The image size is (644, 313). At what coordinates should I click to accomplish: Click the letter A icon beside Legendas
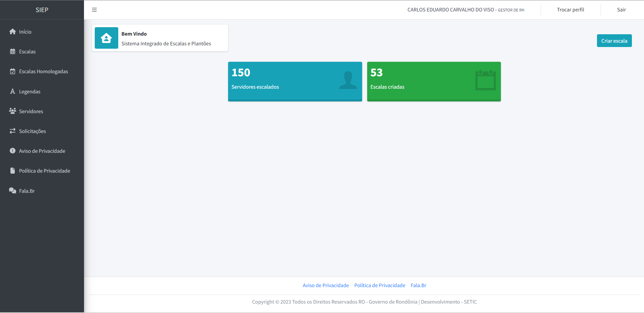[x=13, y=91]
